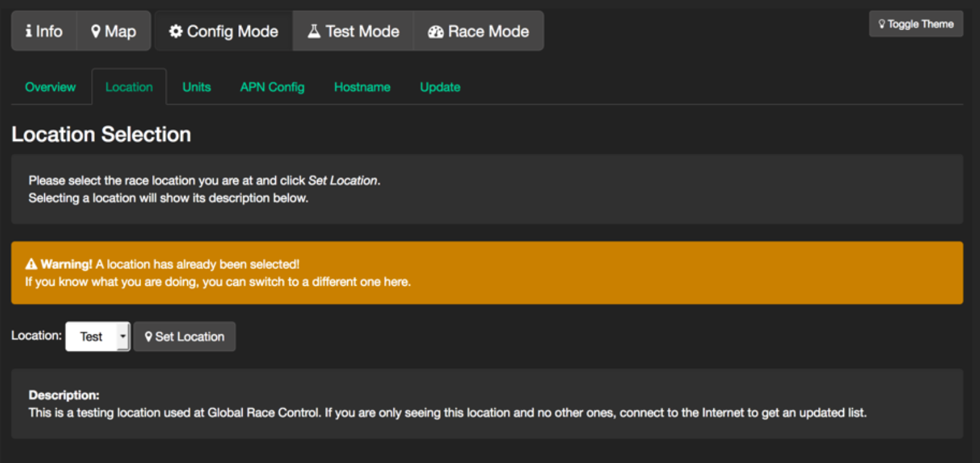Select the Location tab
The height and width of the screenshot is (463, 980).
(129, 87)
